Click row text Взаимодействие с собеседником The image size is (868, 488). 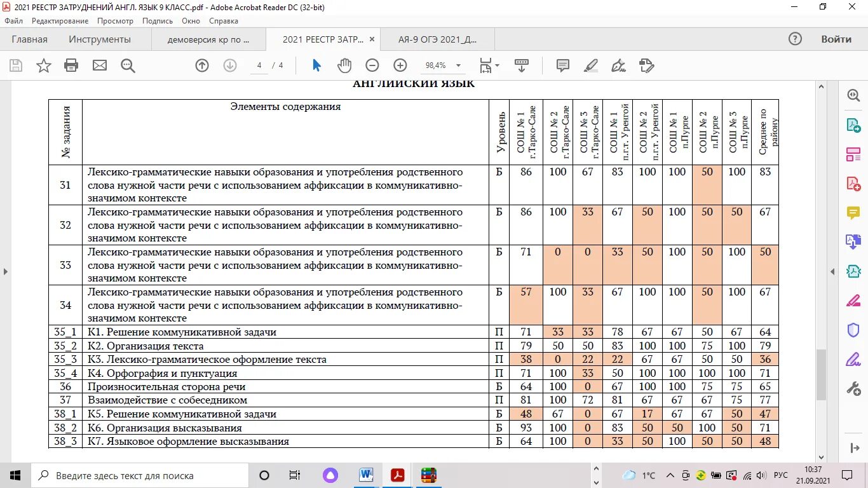tap(167, 400)
